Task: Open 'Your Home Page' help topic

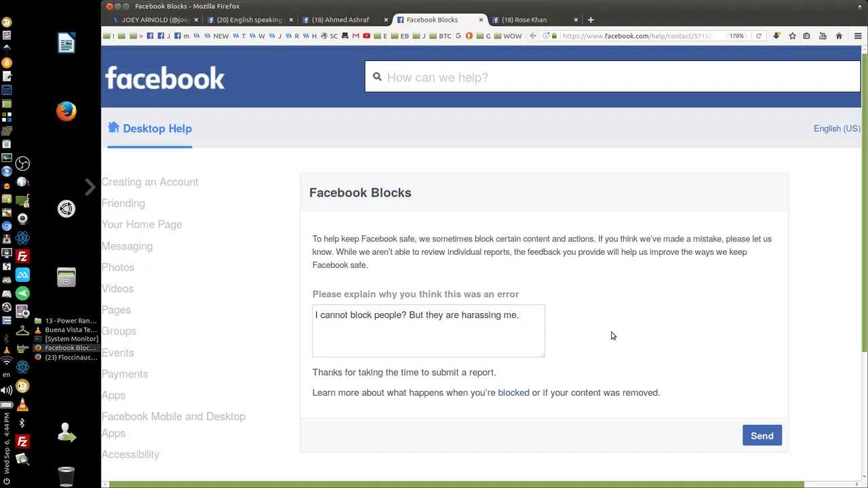Action: (x=142, y=224)
